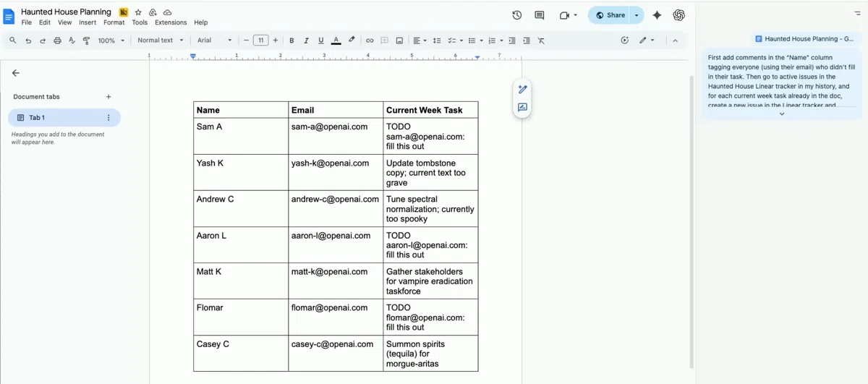
Task: Clear text formatting
Action: tap(542, 40)
